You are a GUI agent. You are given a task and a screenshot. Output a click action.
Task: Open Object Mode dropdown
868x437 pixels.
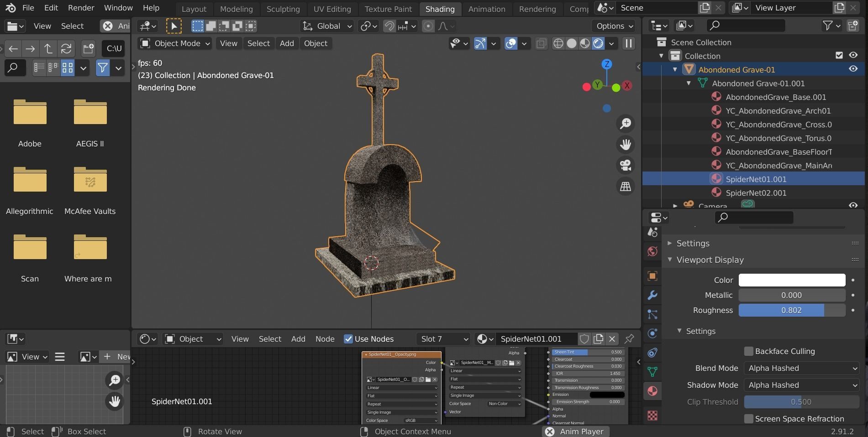pos(175,43)
